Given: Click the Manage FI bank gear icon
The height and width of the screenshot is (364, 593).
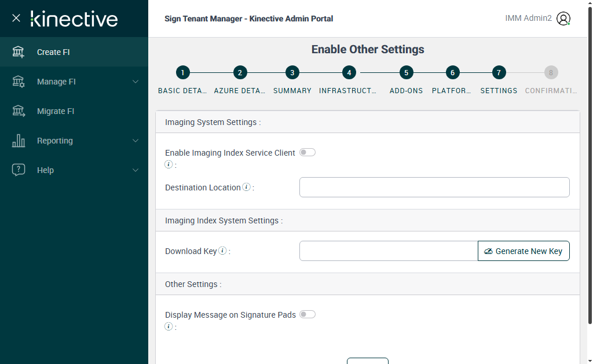Looking at the screenshot, I should 19,81.
